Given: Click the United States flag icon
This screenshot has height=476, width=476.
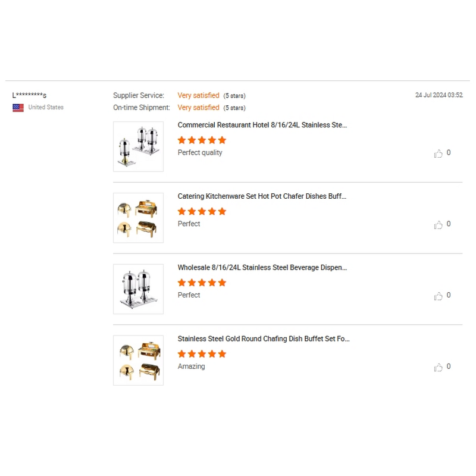Looking at the screenshot, I should (18, 108).
